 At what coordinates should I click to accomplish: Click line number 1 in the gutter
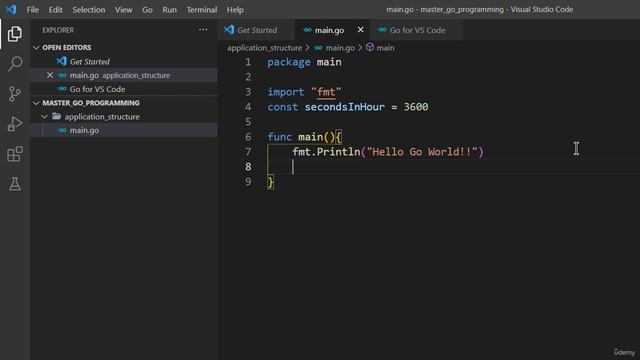pos(248,62)
